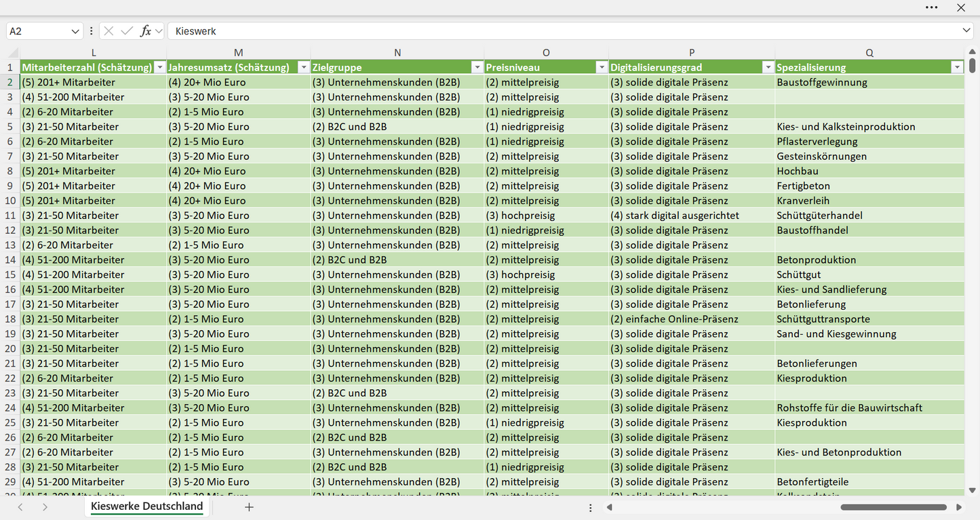Open the Zielgruppe column filter dropdown
This screenshot has height=520, width=980.
pyautogui.click(x=477, y=67)
